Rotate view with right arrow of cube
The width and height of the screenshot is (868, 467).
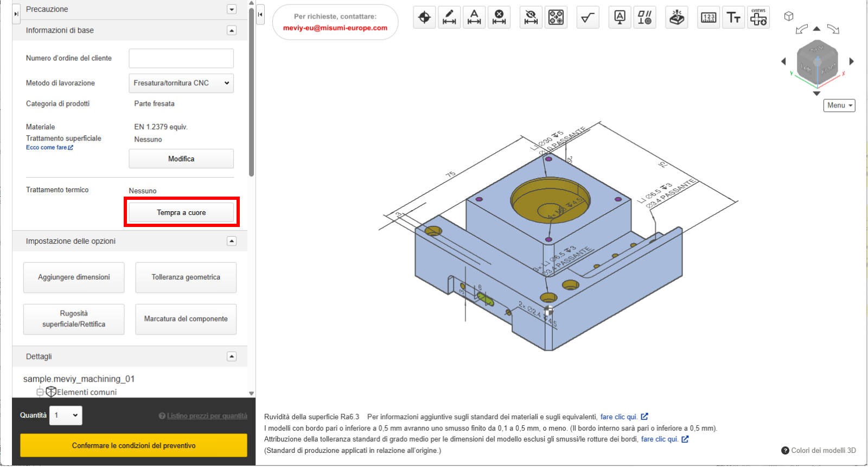pos(852,61)
